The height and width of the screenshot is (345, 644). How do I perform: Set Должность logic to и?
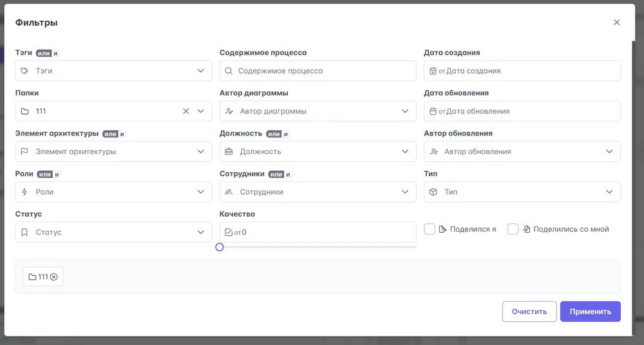(285, 133)
